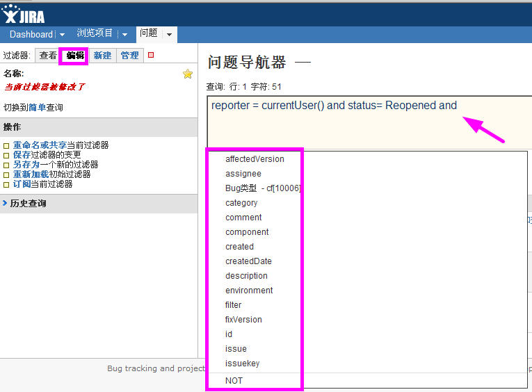Click the red 当前过滤器被修改了 notice
532x392 pixels.
click(45, 87)
